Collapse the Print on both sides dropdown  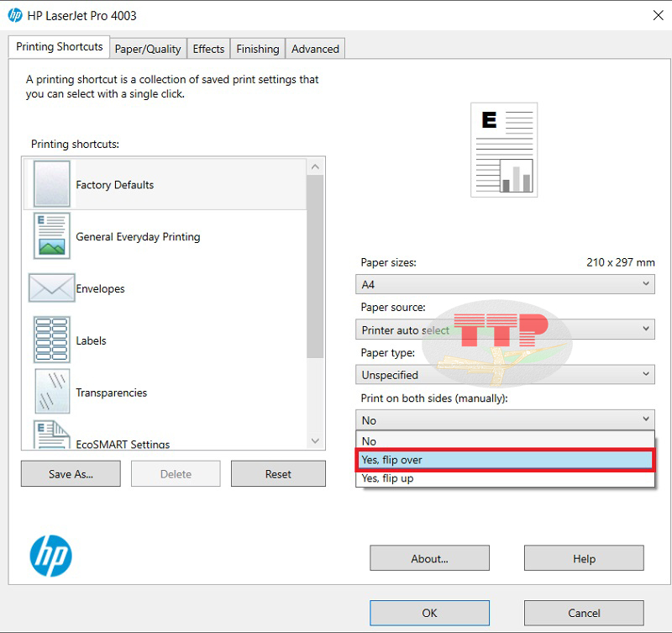[x=505, y=419]
